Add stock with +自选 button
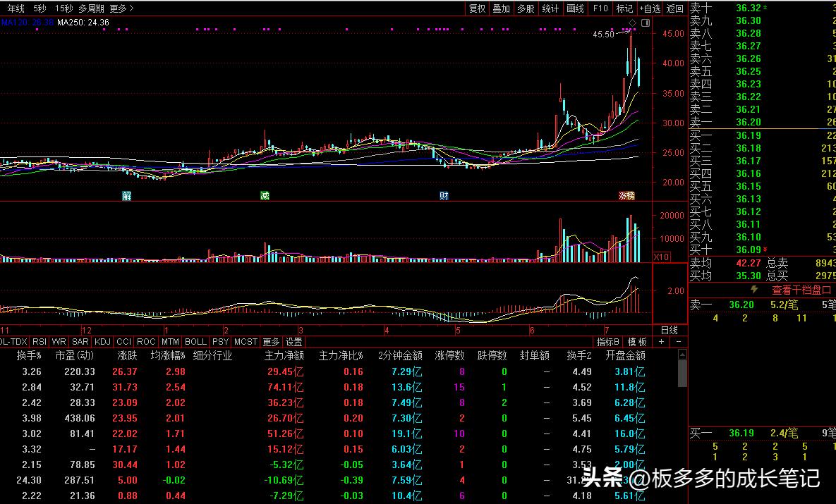Screen dimensions: 836x504 [x=650, y=8]
